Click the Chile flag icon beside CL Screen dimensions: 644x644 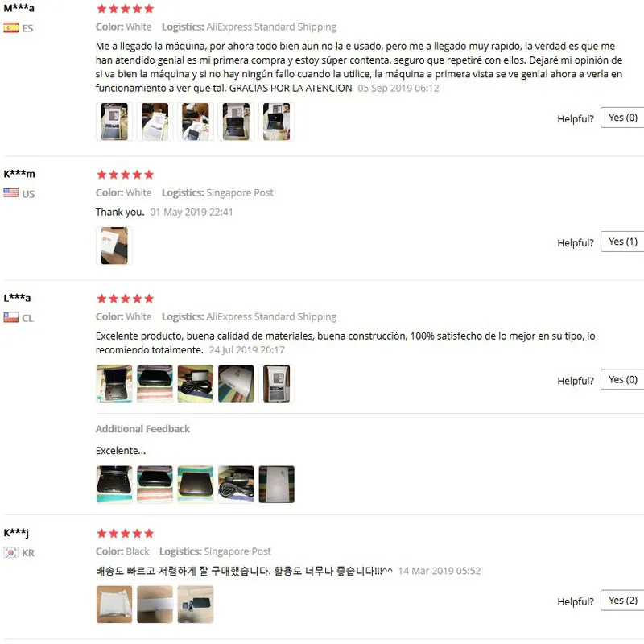[x=11, y=317]
